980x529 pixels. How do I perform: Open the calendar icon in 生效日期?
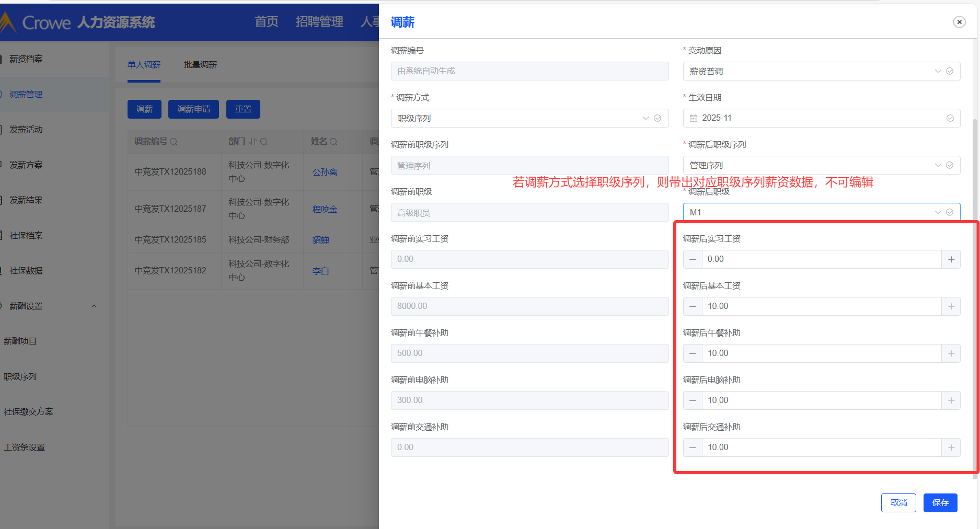pyautogui.click(x=694, y=118)
